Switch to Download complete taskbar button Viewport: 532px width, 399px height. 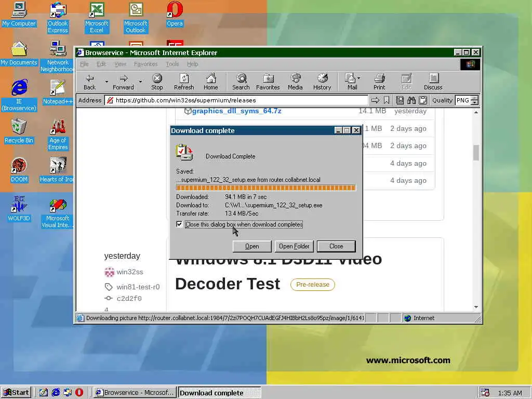[220, 393]
